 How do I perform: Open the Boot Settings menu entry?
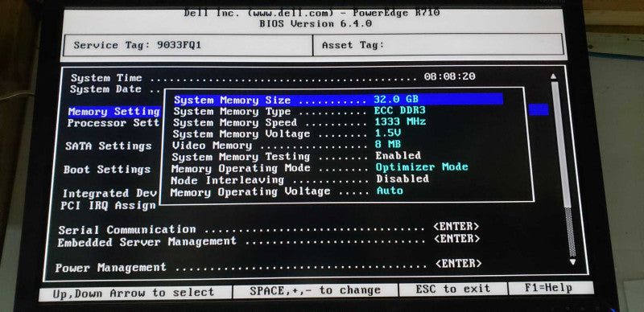coord(107,170)
